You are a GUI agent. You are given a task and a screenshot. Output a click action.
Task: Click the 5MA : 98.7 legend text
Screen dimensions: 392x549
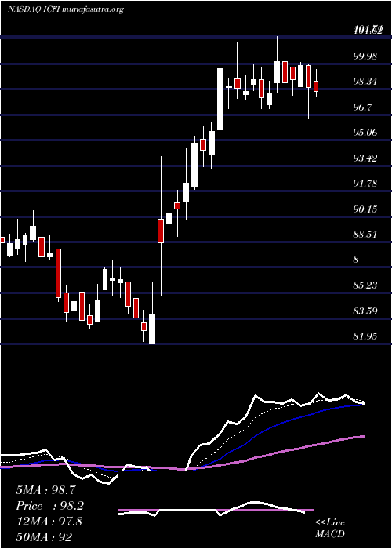45,490
